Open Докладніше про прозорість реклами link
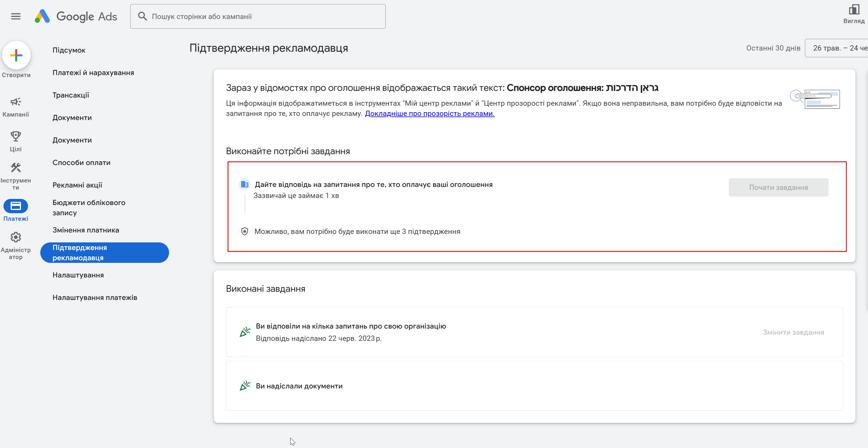 [x=429, y=114]
